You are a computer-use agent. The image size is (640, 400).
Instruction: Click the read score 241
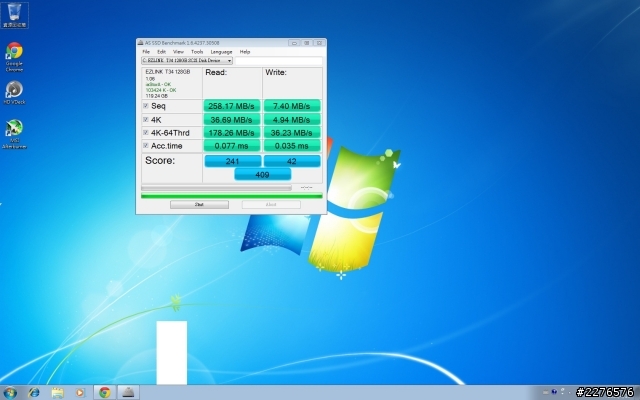[x=233, y=161]
